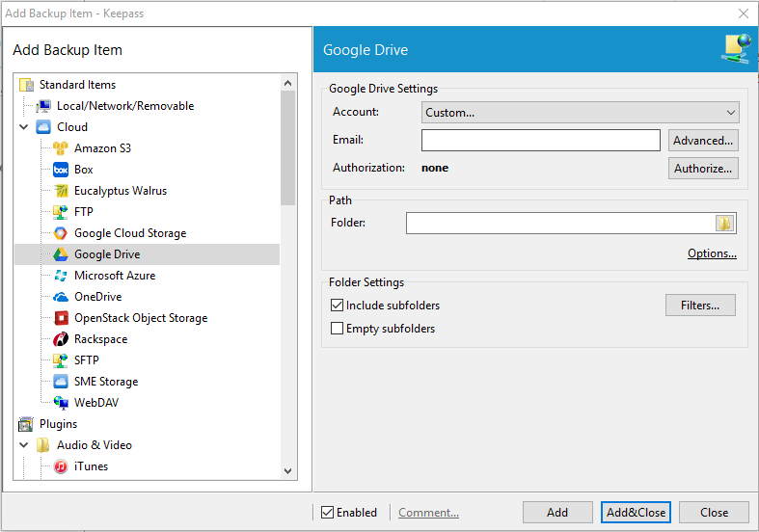Select the Rackspace text label
The image size is (759, 532).
click(x=100, y=339)
